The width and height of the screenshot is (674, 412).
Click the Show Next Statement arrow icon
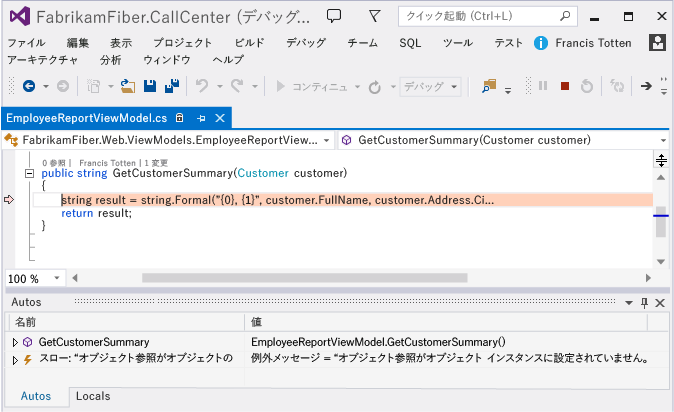click(646, 86)
